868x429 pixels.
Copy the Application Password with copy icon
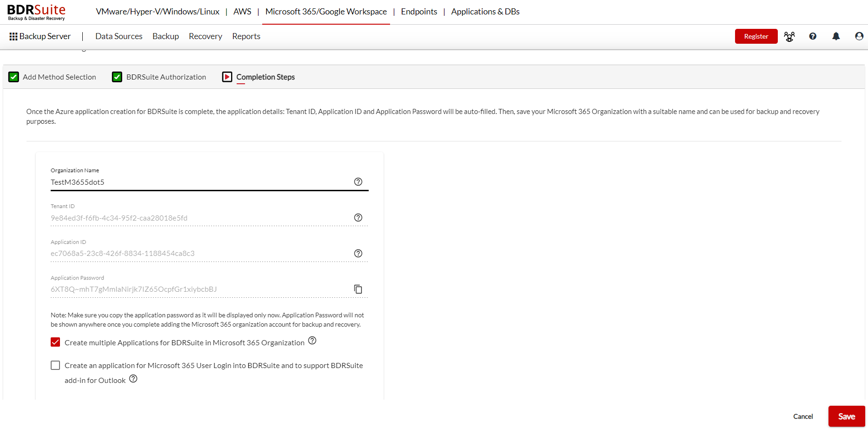pos(358,289)
